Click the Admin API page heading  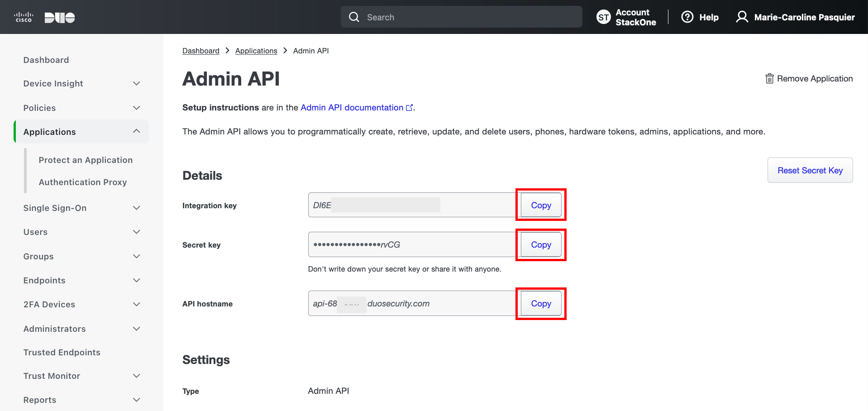click(x=231, y=79)
